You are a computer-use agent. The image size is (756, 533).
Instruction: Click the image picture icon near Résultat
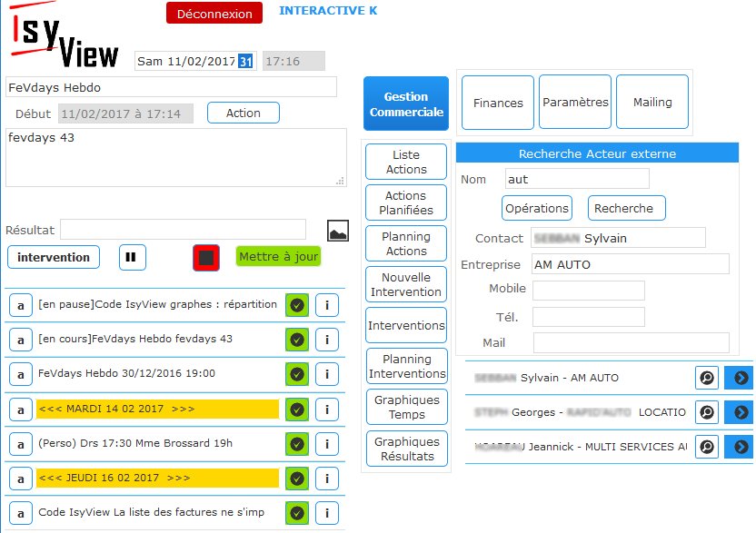[338, 231]
